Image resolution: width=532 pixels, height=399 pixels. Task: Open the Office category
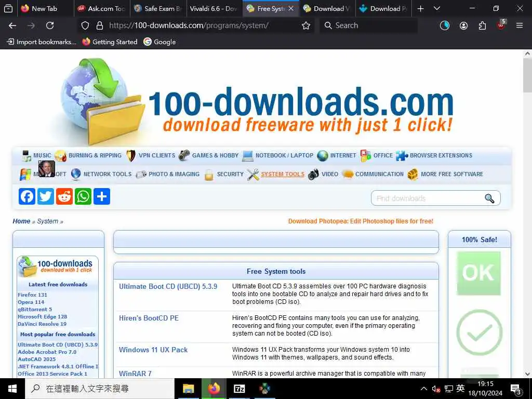[383, 155]
